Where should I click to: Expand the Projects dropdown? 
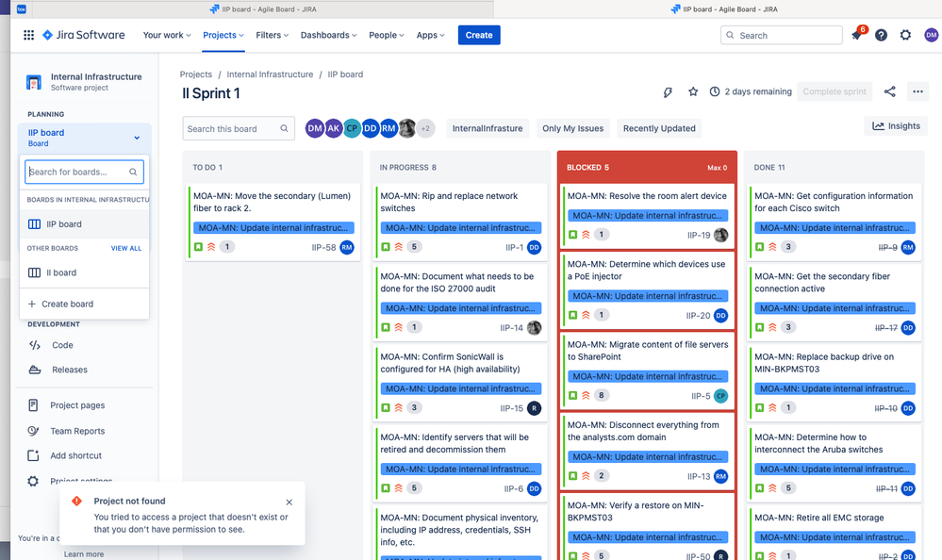click(223, 35)
